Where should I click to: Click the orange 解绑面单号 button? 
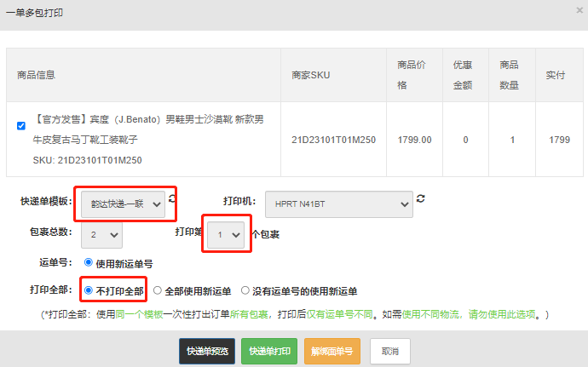(331, 351)
